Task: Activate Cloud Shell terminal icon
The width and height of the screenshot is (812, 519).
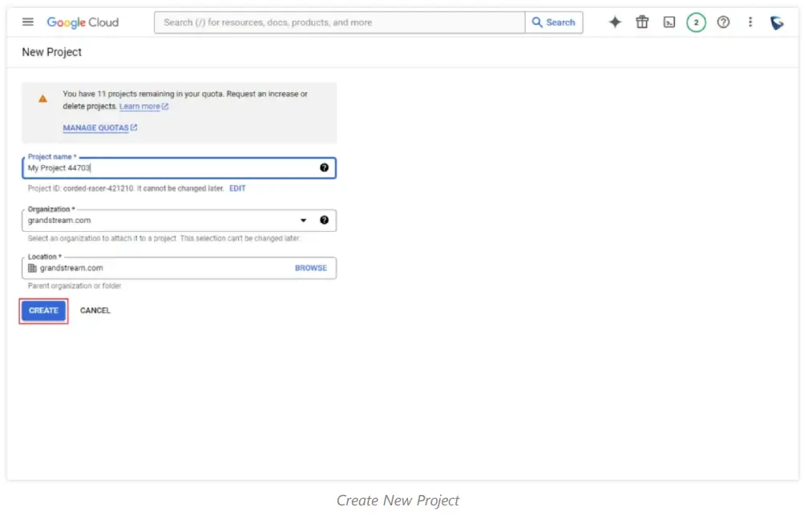Action: (669, 22)
